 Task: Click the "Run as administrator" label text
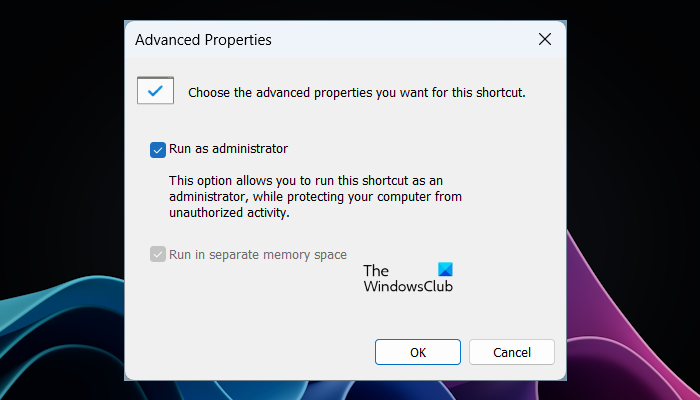[228, 149]
